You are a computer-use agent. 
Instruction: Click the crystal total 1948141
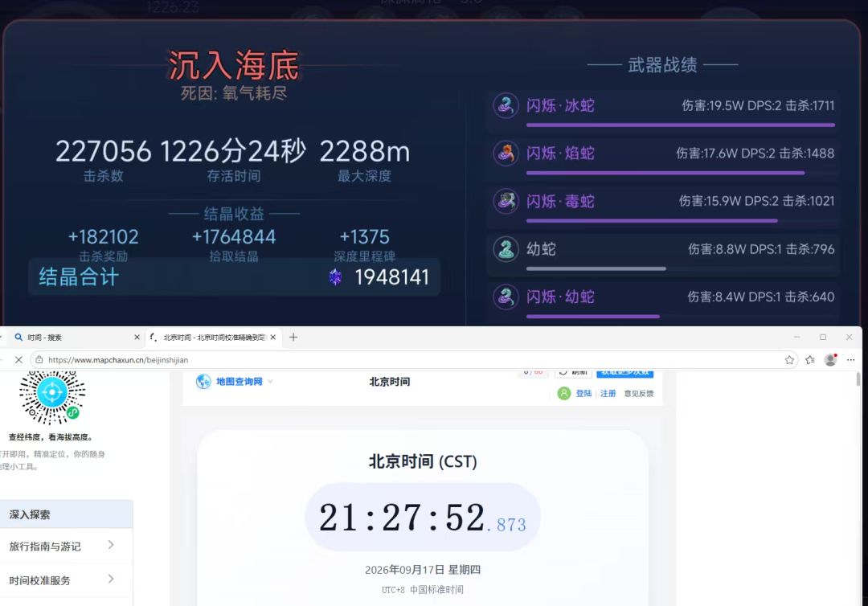point(392,277)
